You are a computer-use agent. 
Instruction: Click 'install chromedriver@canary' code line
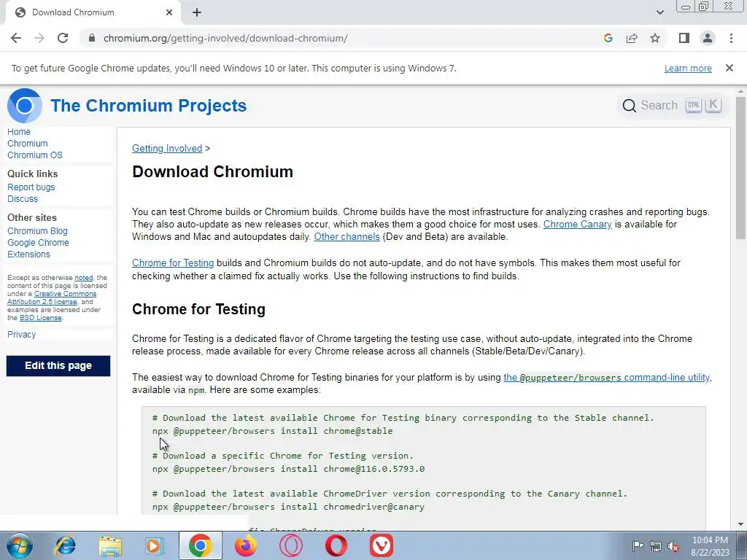click(x=288, y=507)
